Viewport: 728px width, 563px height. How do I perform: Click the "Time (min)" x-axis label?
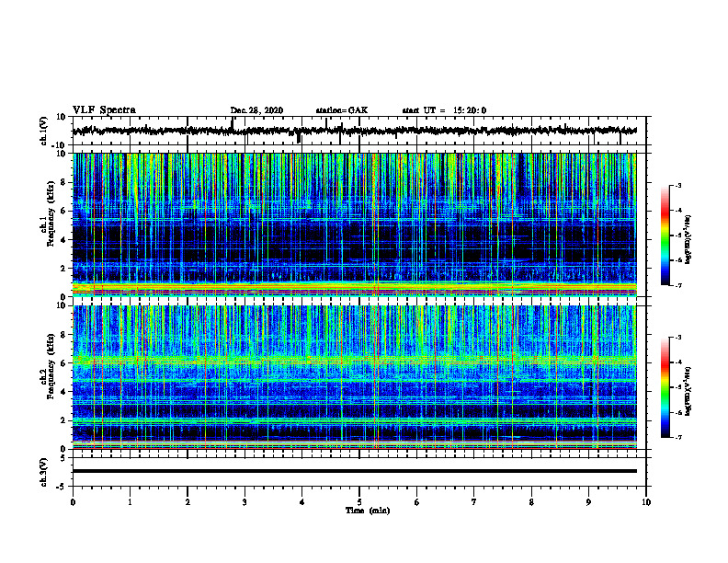(x=368, y=511)
